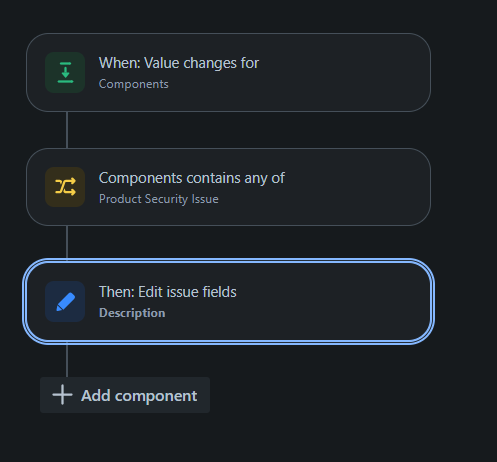This screenshot has height=462, width=497.
Task: Click the blue pencil edit icon
Action: 65,301
